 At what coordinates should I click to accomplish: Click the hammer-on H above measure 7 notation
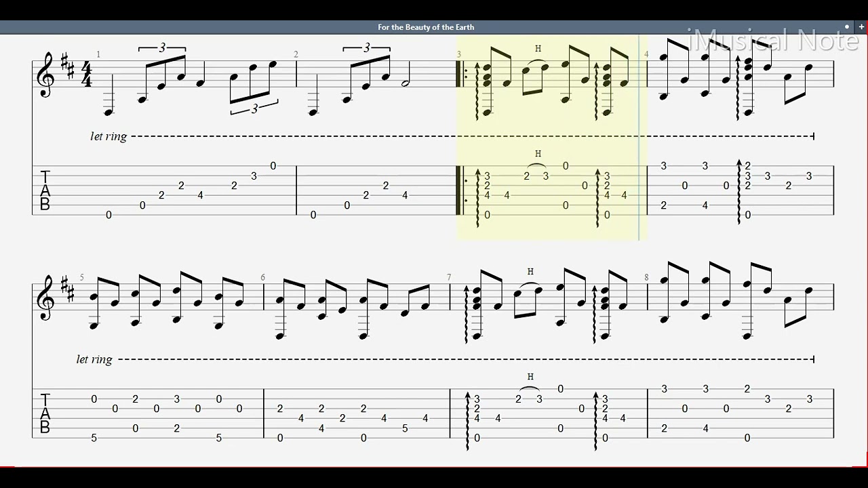click(x=530, y=272)
